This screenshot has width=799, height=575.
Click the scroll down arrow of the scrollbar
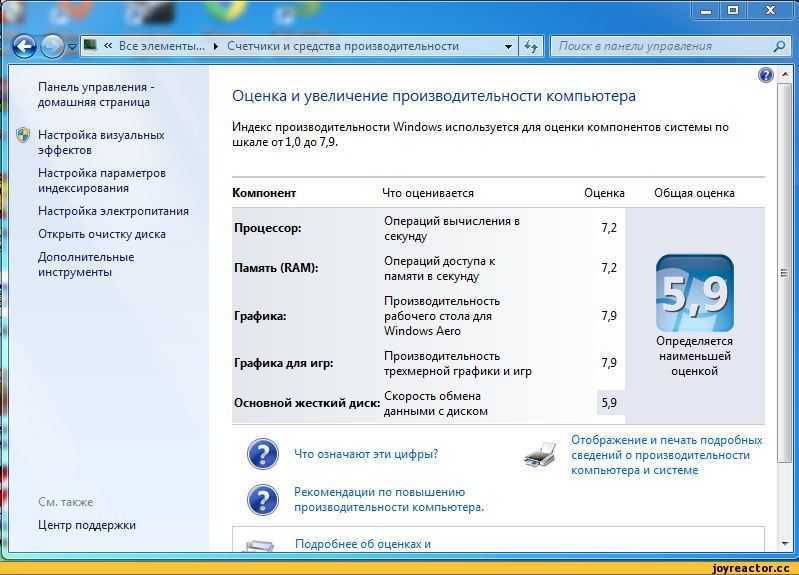coord(785,544)
